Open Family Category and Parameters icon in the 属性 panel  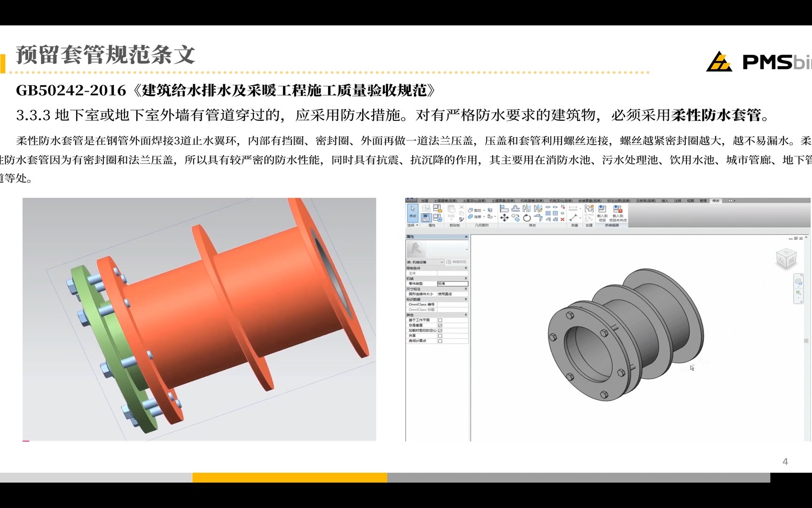point(437,208)
